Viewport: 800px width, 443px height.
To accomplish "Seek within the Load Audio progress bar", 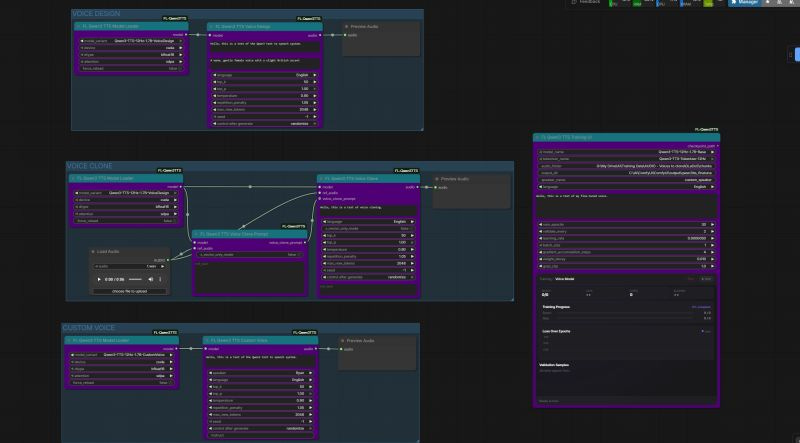I will pyautogui.click(x=135, y=280).
